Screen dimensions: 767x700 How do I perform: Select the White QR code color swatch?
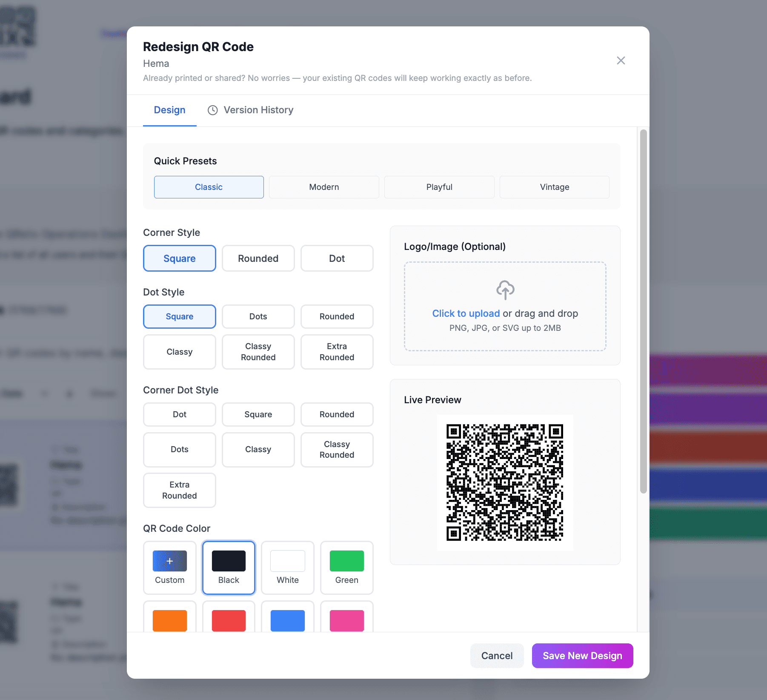[x=287, y=568]
